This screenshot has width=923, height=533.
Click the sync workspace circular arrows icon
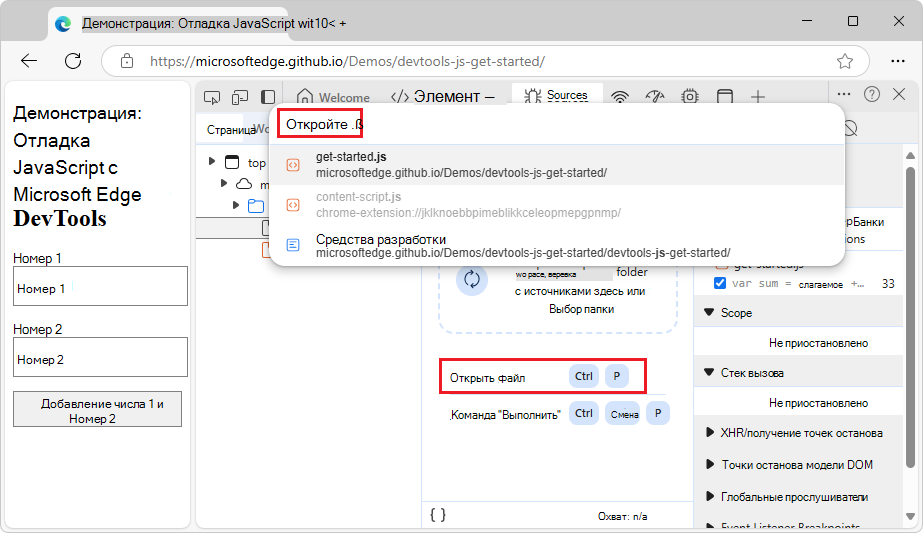click(x=472, y=279)
